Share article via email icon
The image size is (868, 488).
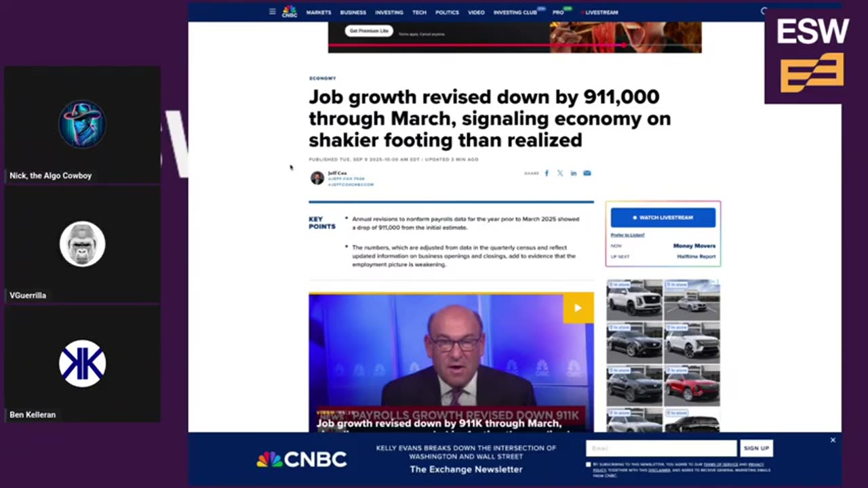click(x=587, y=173)
